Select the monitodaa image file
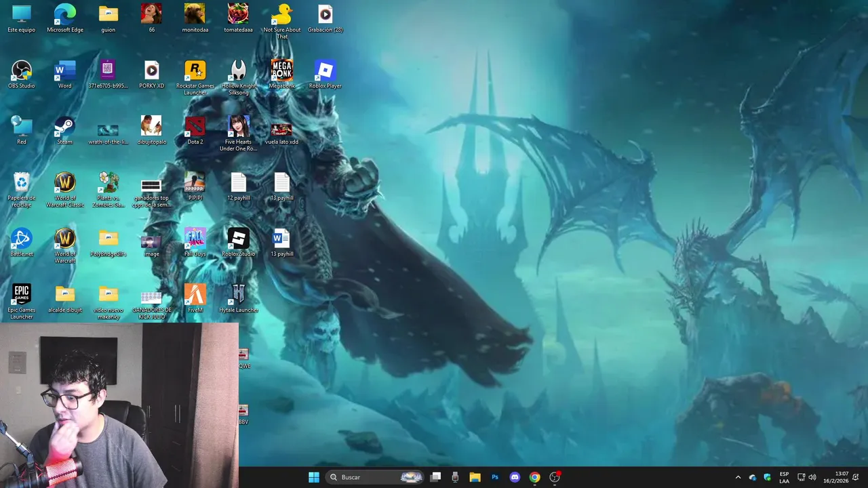The height and width of the screenshot is (488, 868). pos(195,18)
